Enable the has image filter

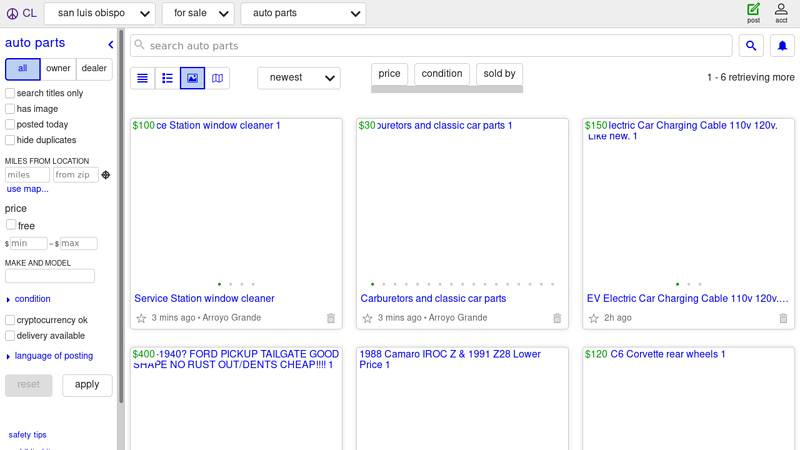(10, 109)
